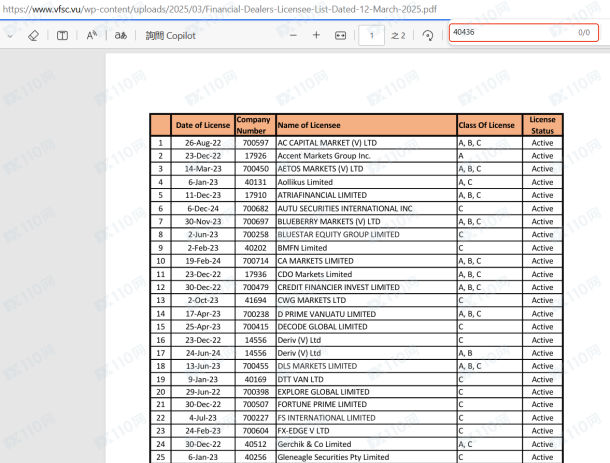Select 'CDO Markets Limited' licensee name

coord(315,274)
